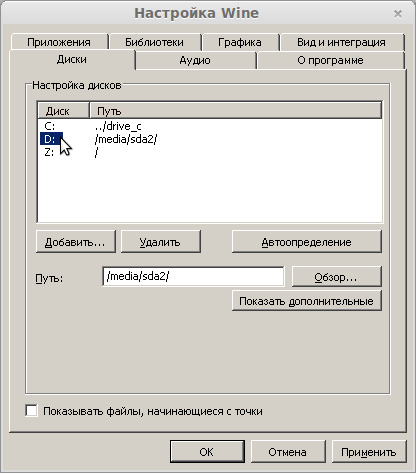The height and width of the screenshot is (473, 416).
Task: Click the Автоопределение button
Action: [x=307, y=242]
